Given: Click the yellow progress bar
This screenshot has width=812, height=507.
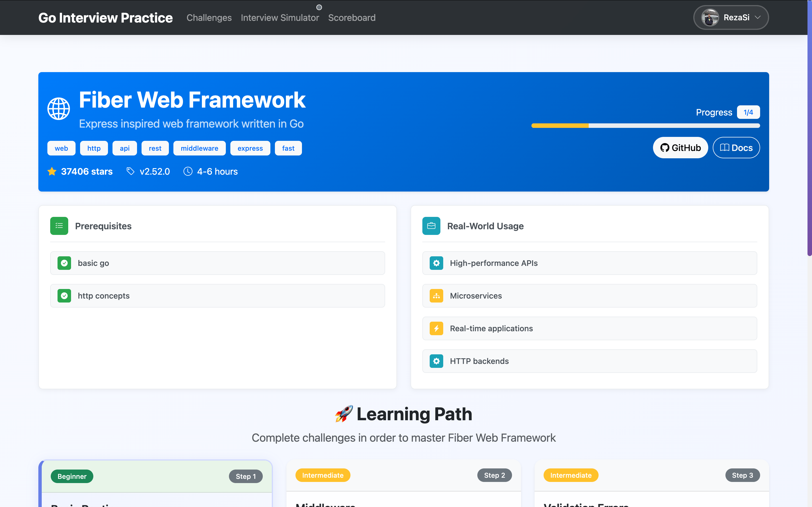Looking at the screenshot, I should 560,126.
